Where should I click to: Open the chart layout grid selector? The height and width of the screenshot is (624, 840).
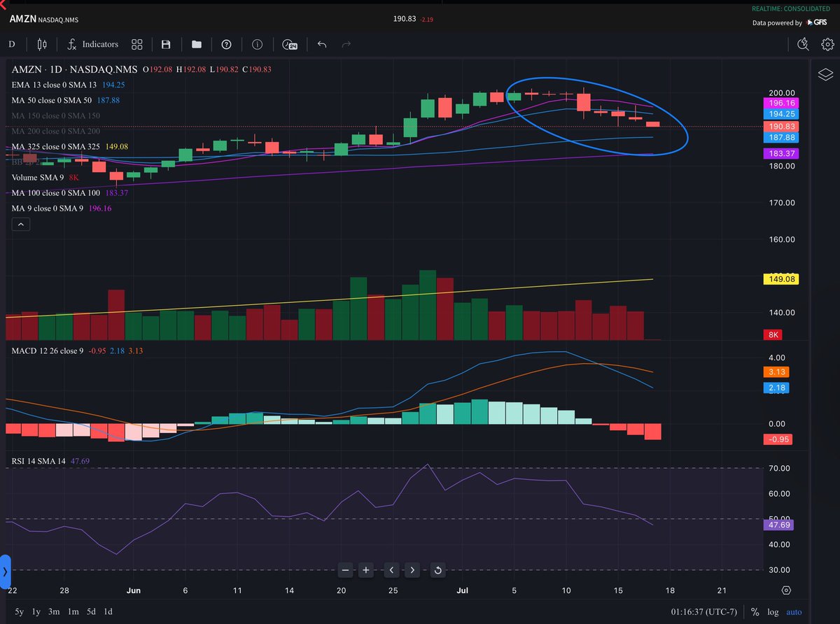(x=137, y=44)
